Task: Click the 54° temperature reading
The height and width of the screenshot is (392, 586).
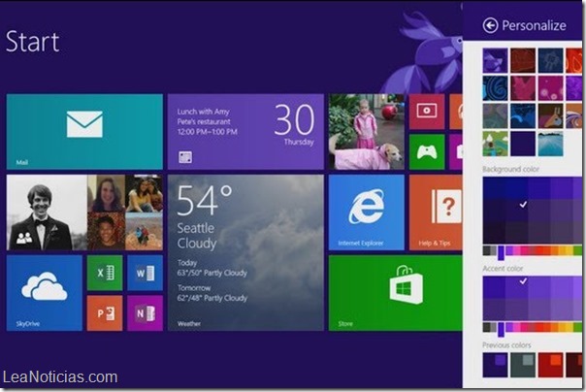Action: pos(204,201)
